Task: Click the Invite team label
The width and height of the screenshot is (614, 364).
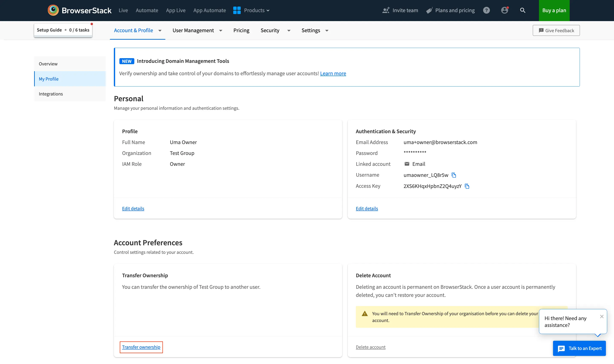Action: (405, 10)
